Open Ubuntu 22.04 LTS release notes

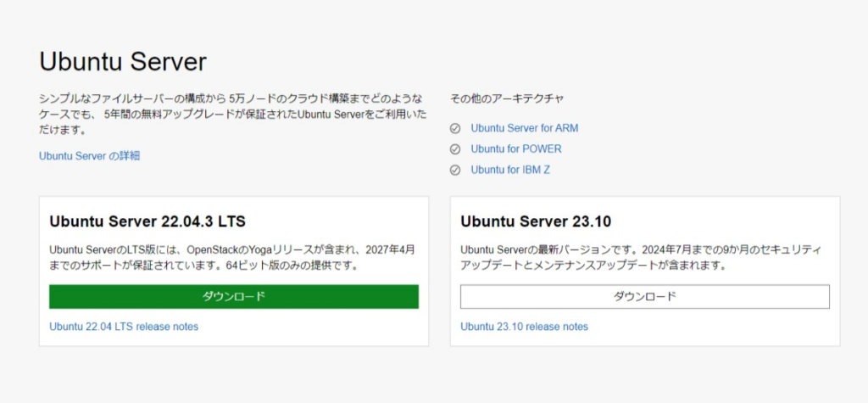(124, 327)
